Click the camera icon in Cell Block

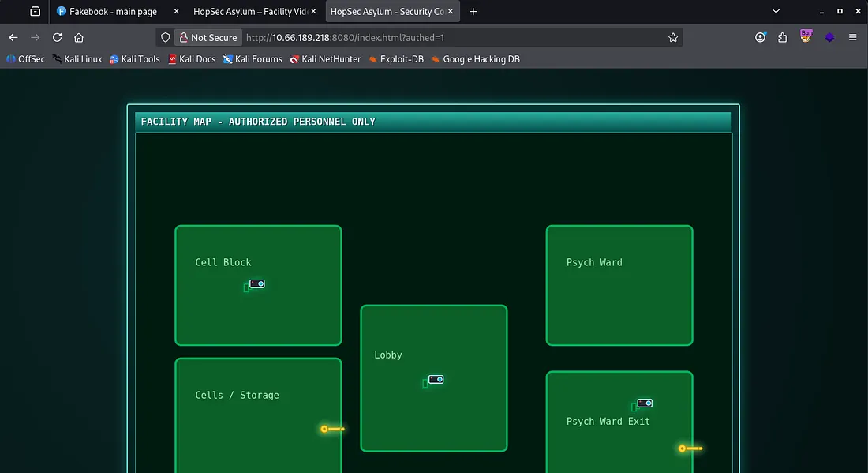pos(257,283)
